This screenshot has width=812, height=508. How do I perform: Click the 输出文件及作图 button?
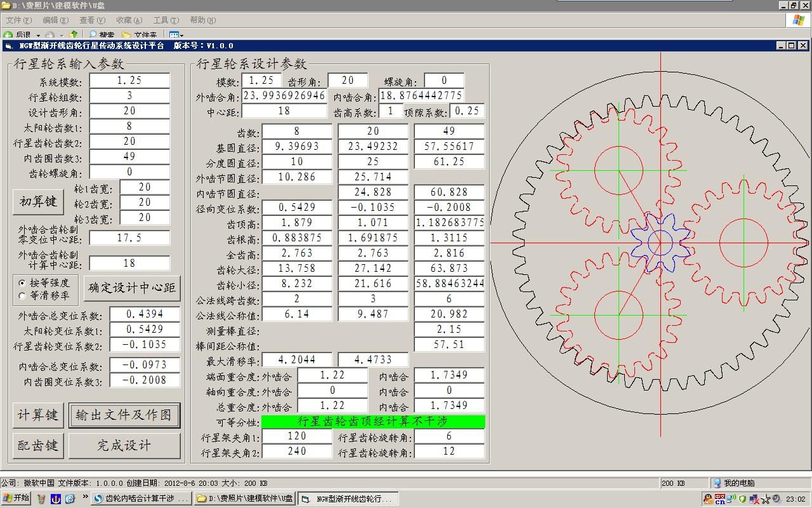124,415
